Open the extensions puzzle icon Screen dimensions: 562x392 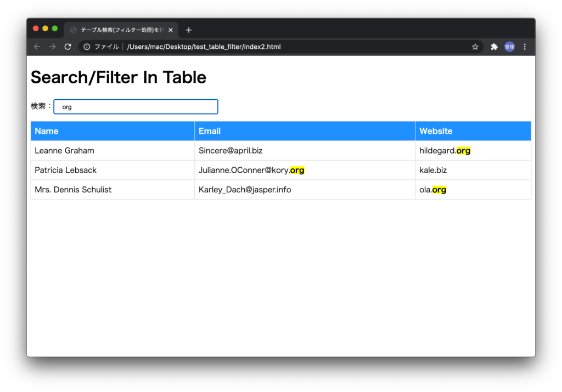pyautogui.click(x=494, y=47)
